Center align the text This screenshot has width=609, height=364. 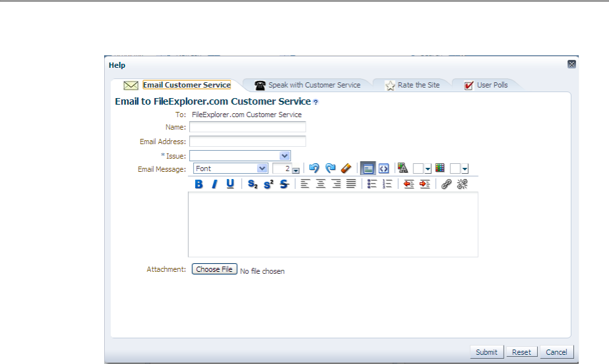click(x=320, y=184)
